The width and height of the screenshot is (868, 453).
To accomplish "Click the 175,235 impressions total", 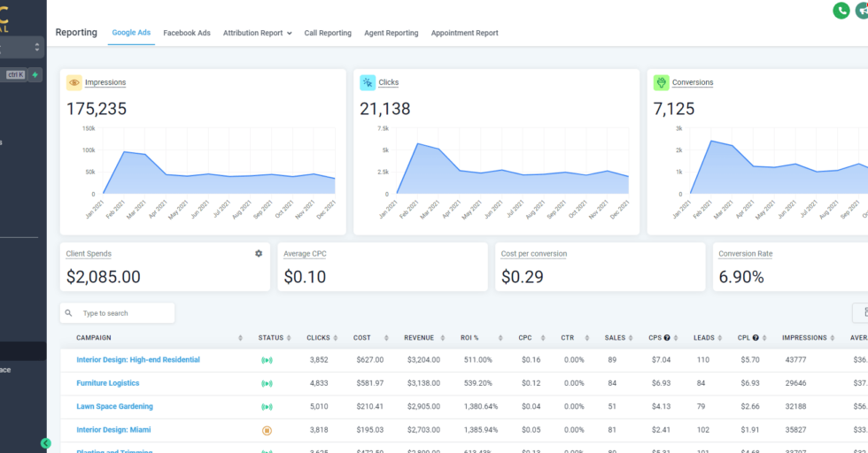I will pyautogui.click(x=97, y=109).
